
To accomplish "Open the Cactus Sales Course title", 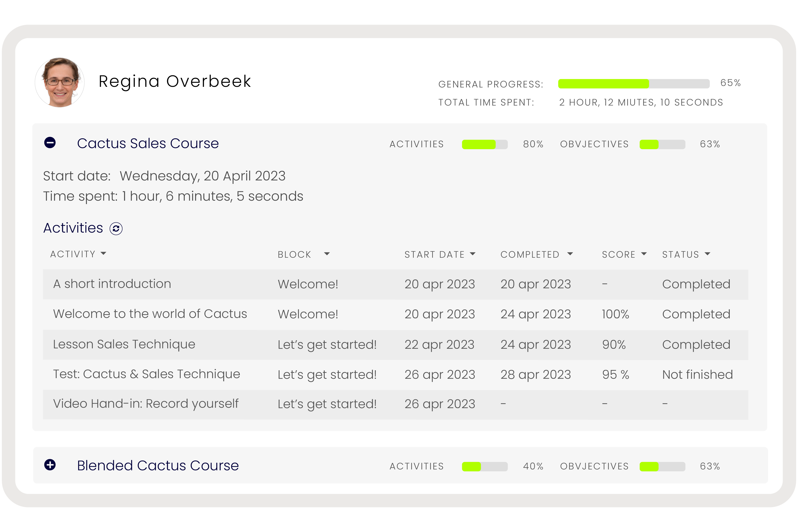I will 148,143.
